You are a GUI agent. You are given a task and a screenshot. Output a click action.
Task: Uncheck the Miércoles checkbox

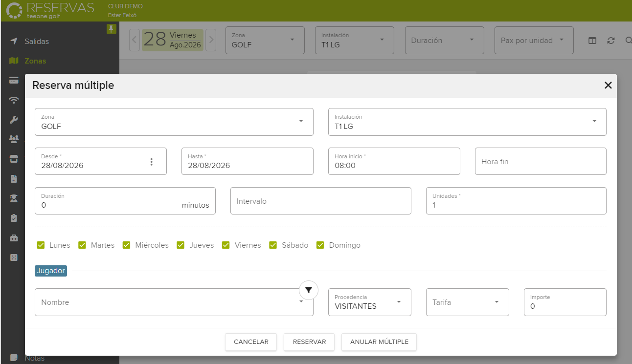pos(127,245)
